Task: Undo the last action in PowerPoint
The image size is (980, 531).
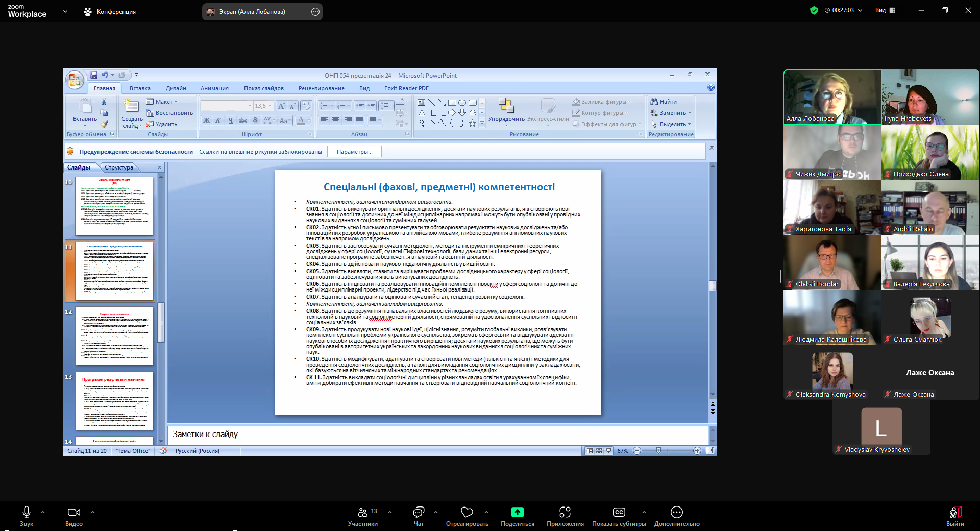Action: point(105,75)
